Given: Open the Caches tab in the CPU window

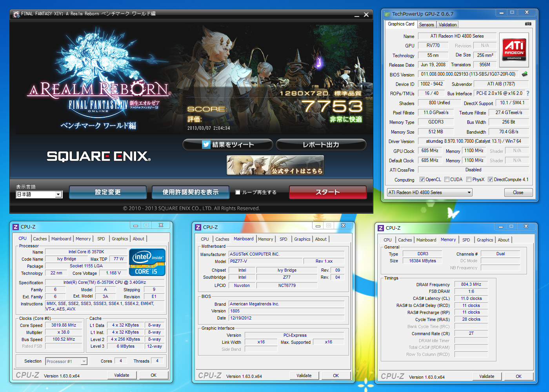Looking at the screenshot, I should tap(40, 239).
